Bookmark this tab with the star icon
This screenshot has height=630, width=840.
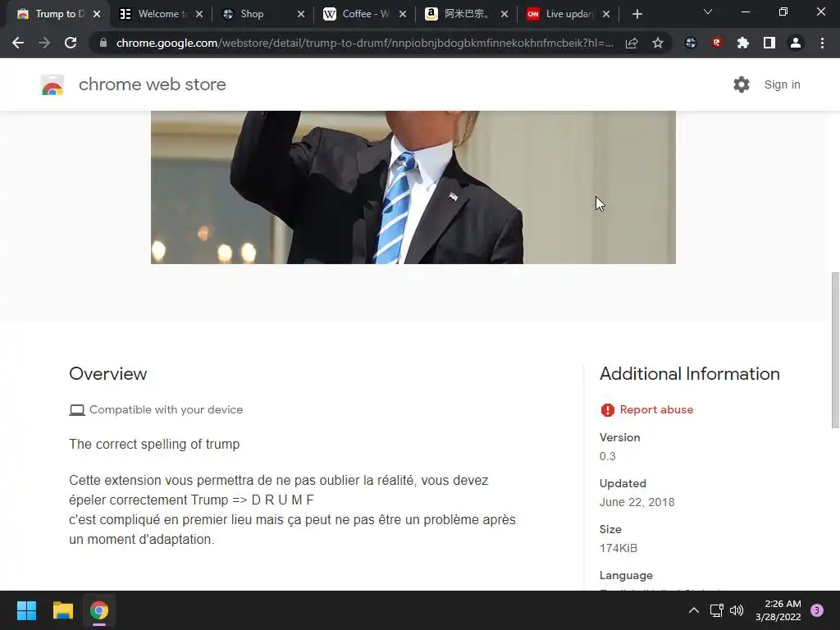(x=658, y=43)
